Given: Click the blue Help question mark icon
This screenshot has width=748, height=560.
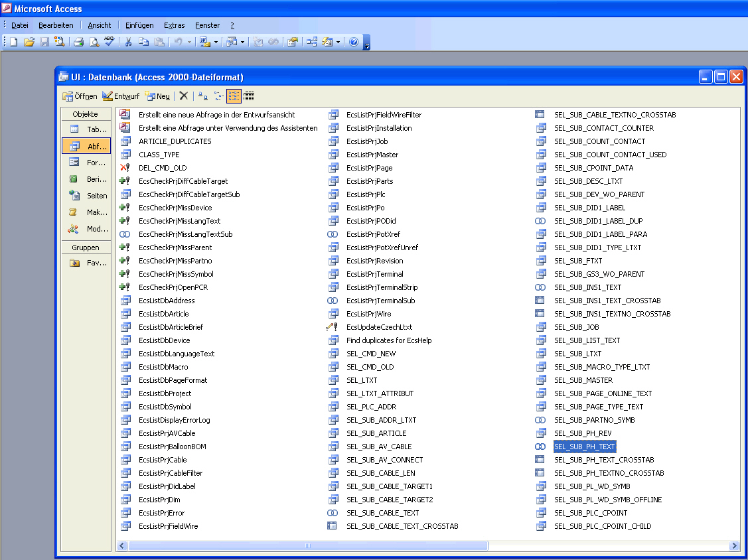Looking at the screenshot, I should click(x=354, y=42).
